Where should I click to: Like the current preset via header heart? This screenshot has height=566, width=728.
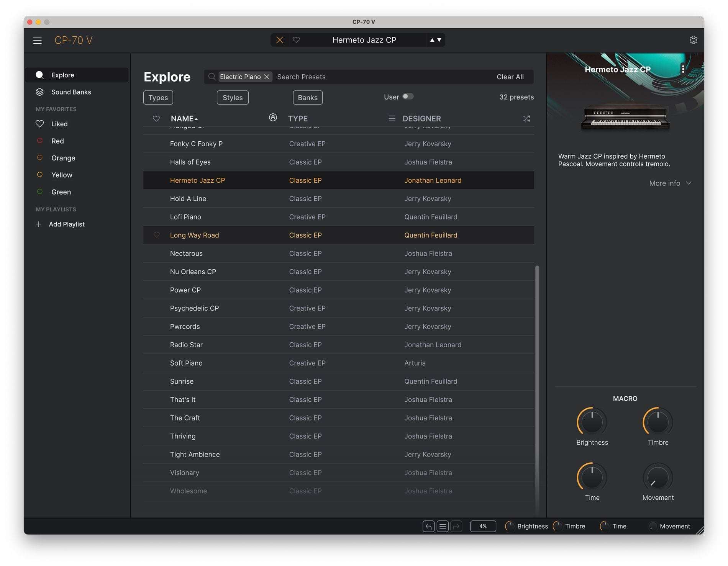[296, 40]
